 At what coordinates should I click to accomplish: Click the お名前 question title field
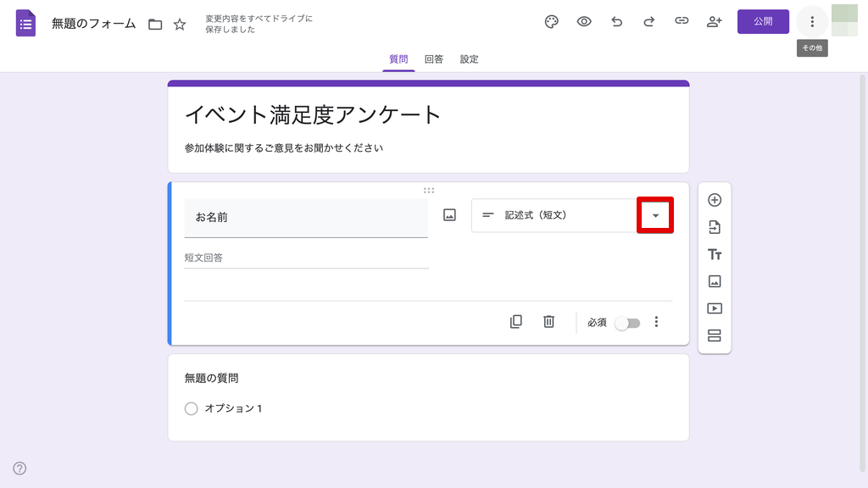[306, 218]
